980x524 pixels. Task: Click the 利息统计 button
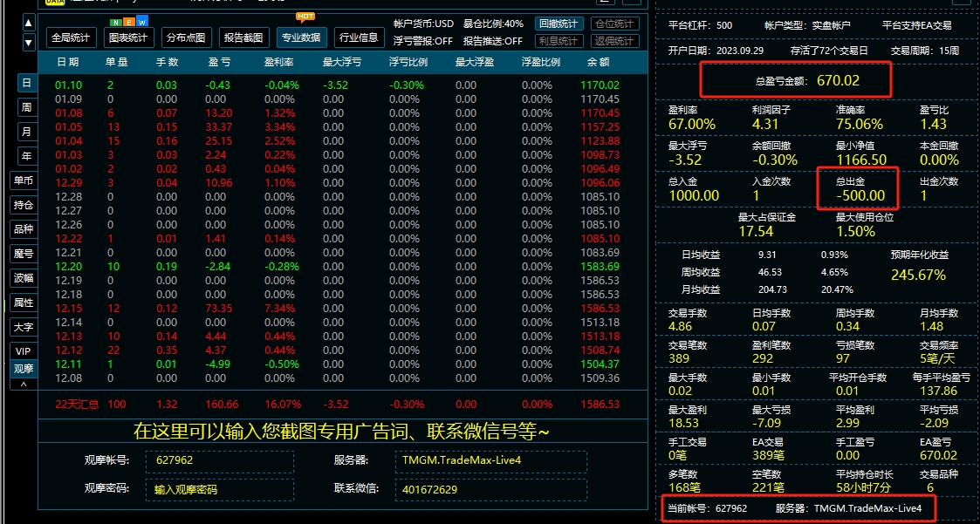559,41
